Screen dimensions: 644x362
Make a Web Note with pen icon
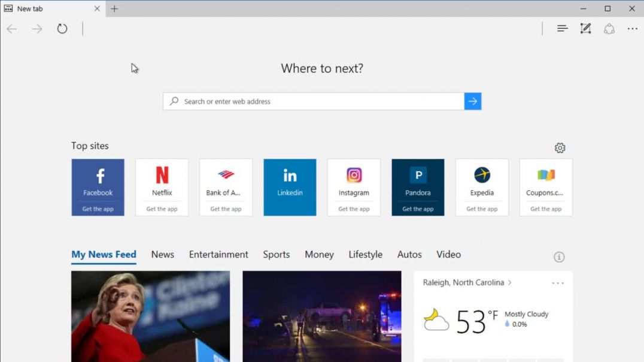pyautogui.click(x=585, y=28)
